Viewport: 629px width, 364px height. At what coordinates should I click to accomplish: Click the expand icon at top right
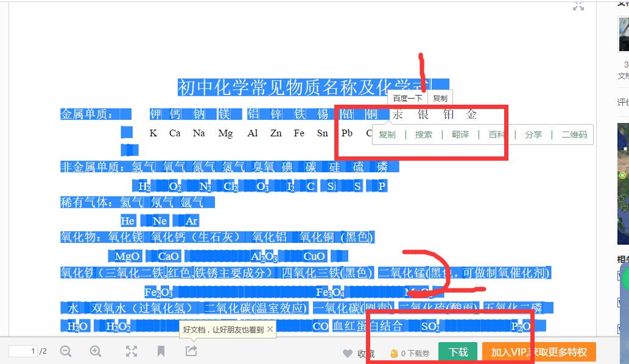(577, 7)
